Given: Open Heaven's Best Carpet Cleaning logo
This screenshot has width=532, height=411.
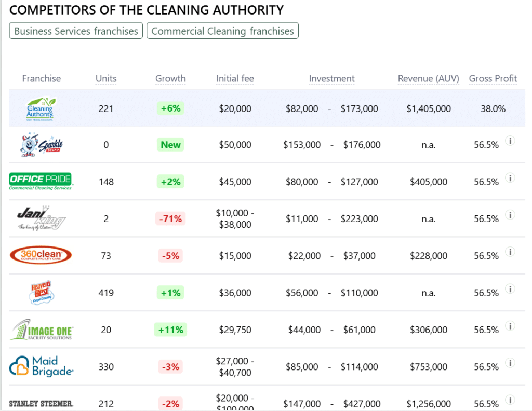Looking at the screenshot, I should tap(42, 292).
